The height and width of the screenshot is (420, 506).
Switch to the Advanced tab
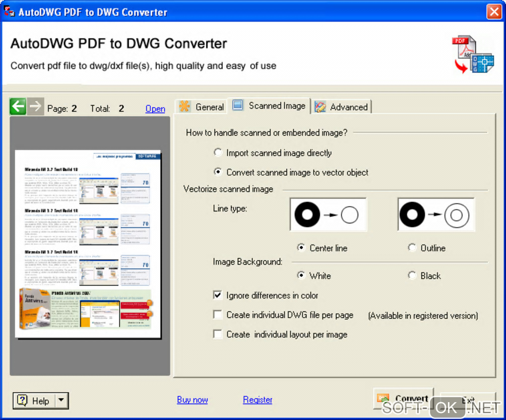tap(341, 107)
